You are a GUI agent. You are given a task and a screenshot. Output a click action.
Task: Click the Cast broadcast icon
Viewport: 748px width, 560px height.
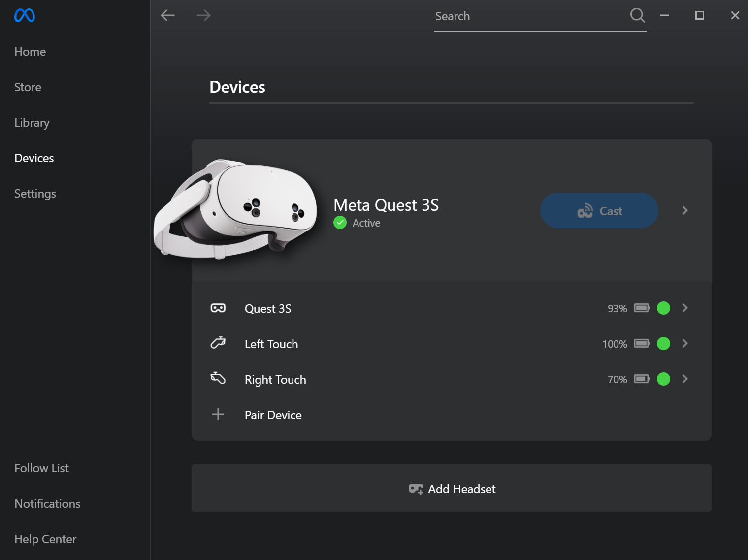(x=586, y=210)
